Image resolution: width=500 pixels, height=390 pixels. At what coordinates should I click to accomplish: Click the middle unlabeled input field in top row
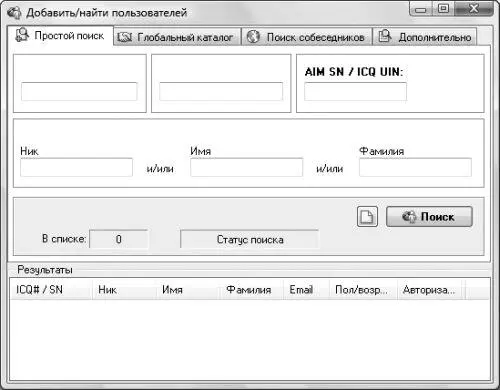221,91
